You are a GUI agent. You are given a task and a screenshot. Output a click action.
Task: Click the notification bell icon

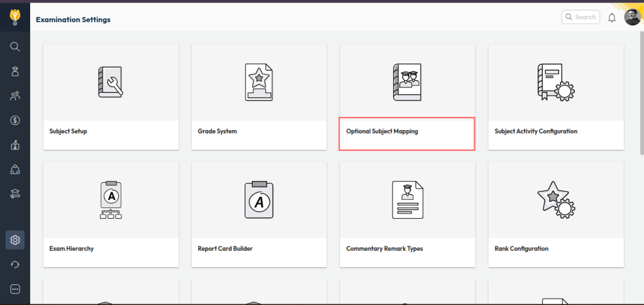(x=612, y=18)
